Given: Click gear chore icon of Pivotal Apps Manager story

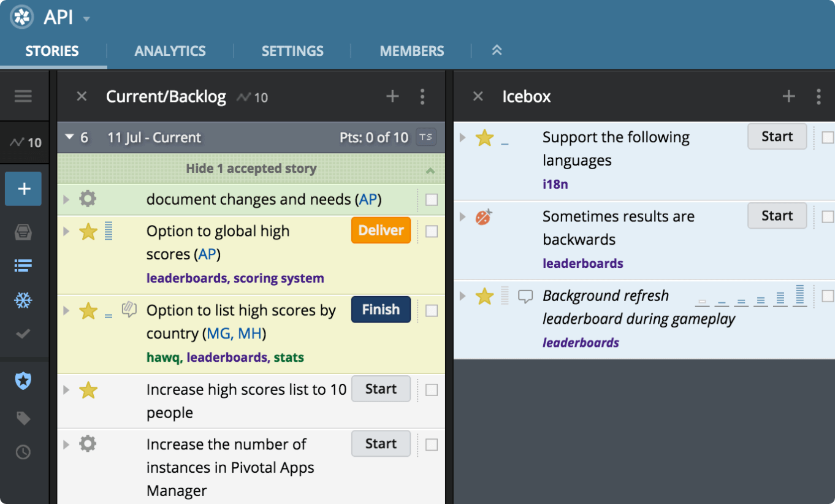Looking at the screenshot, I should point(88,443).
